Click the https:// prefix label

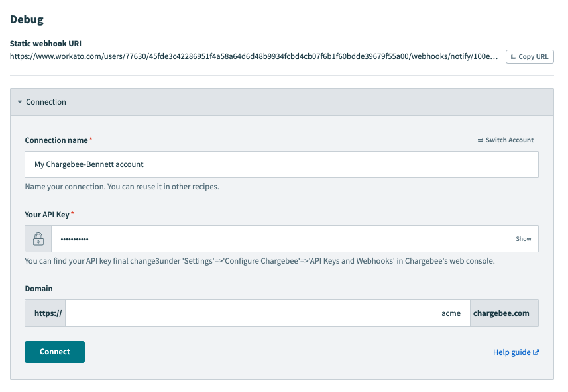pos(44,313)
